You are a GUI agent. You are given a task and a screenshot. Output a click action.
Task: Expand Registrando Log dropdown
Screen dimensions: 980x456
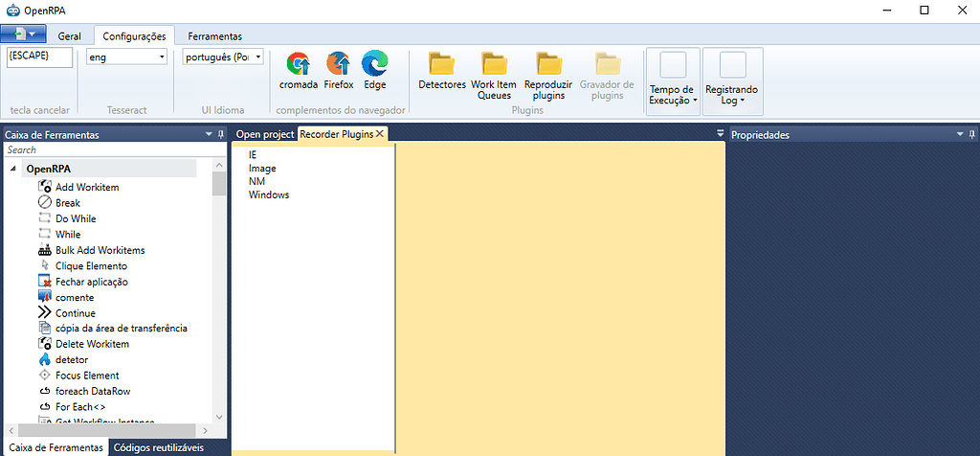732,82
